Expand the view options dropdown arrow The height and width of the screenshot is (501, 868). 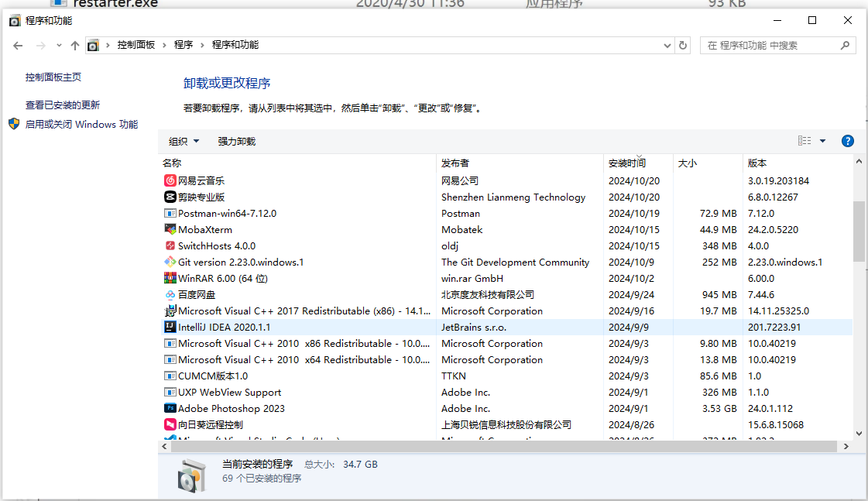[822, 141]
